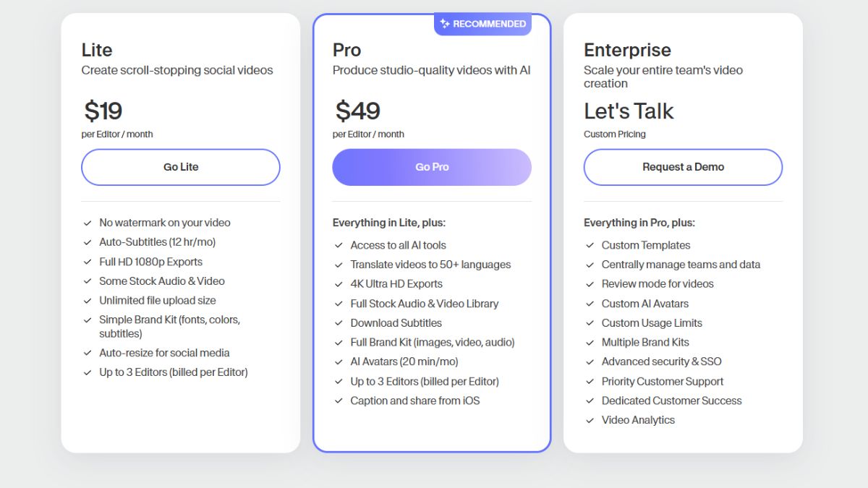Image resolution: width=868 pixels, height=488 pixels.
Task: Click checkmark next to Video Analytics
Action: tap(590, 421)
